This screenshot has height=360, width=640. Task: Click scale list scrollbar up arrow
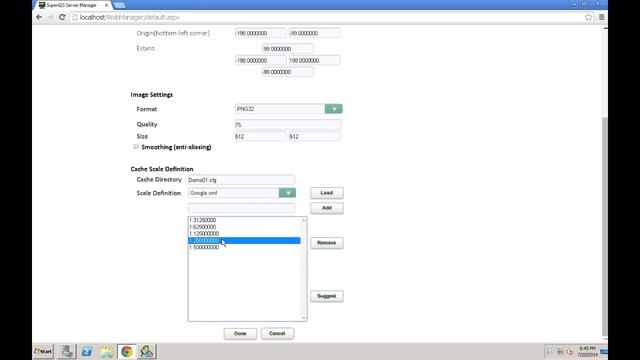pos(303,220)
